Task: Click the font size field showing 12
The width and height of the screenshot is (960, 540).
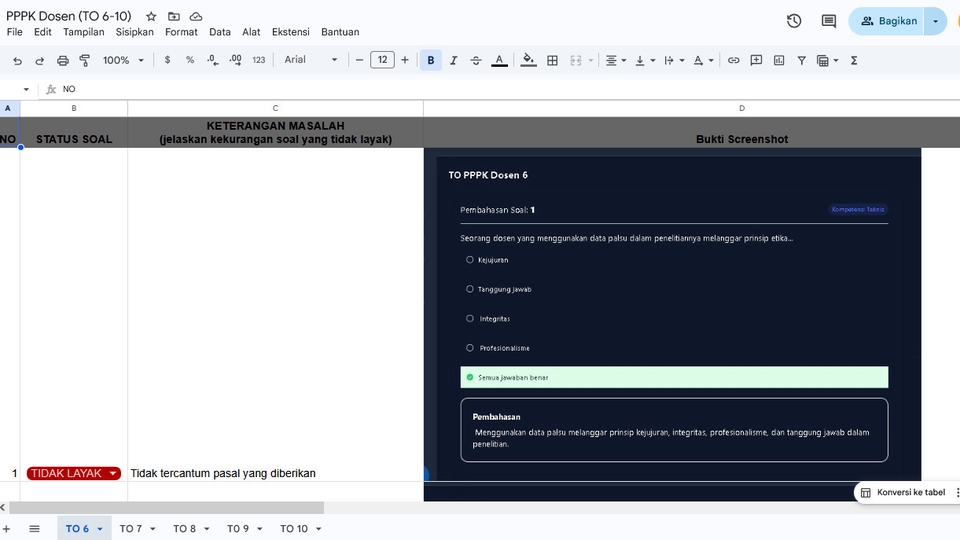Action: click(382, 60)
